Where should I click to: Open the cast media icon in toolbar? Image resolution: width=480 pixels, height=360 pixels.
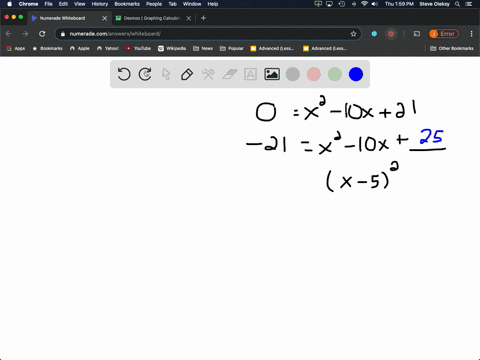417,34
